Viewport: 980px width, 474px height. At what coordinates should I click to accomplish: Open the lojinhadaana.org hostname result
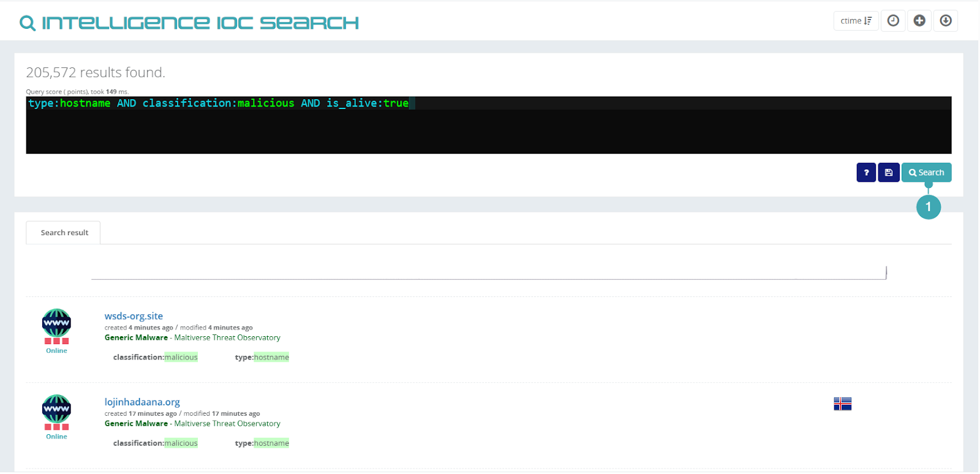pos(142,402)
